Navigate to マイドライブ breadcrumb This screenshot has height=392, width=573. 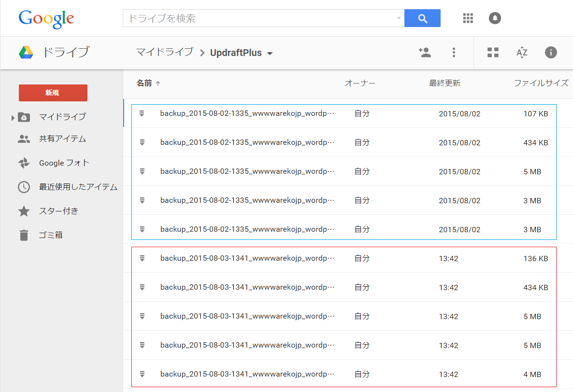pyautogui.click(x=164, y=52)
